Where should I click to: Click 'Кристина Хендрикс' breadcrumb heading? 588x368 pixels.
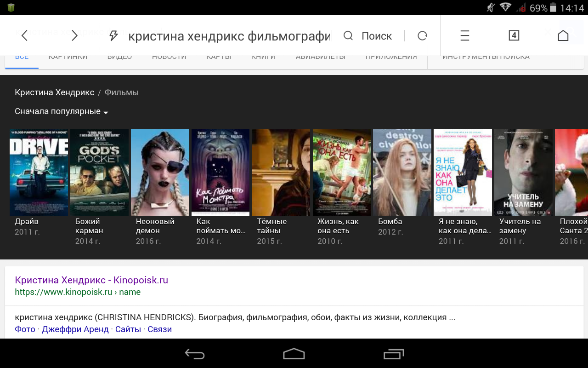tap(54, 92)
